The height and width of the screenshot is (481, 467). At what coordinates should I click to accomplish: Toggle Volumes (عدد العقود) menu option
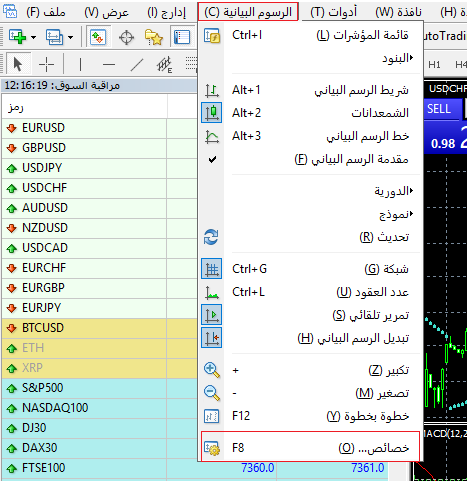tap(311, 292)
